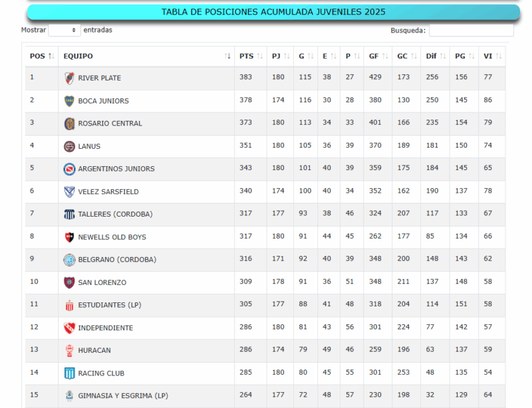Click the Argentinos Juniors crest icon
The width and height of the screenshot is (532, 408).
69,169
